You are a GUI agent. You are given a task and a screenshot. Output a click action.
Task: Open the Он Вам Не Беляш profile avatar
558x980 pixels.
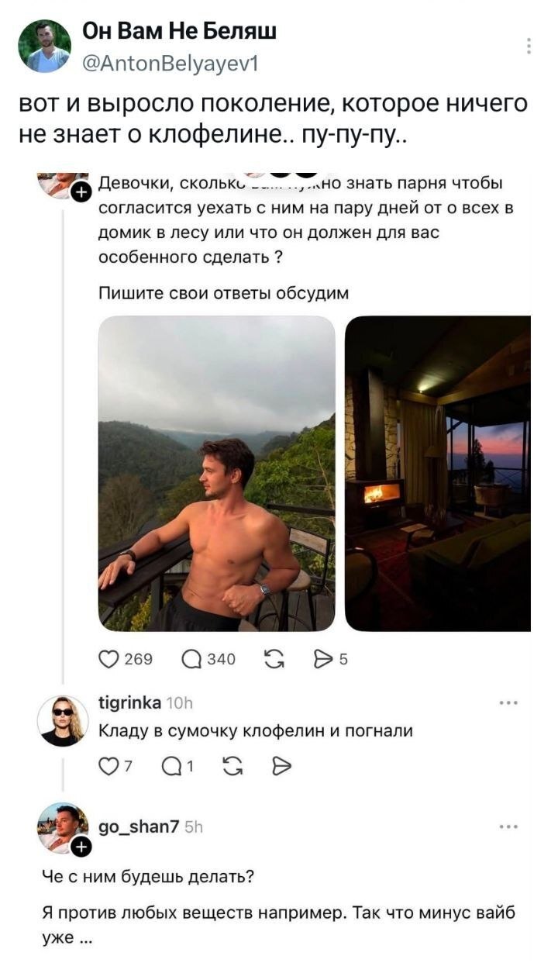point(44,47)
